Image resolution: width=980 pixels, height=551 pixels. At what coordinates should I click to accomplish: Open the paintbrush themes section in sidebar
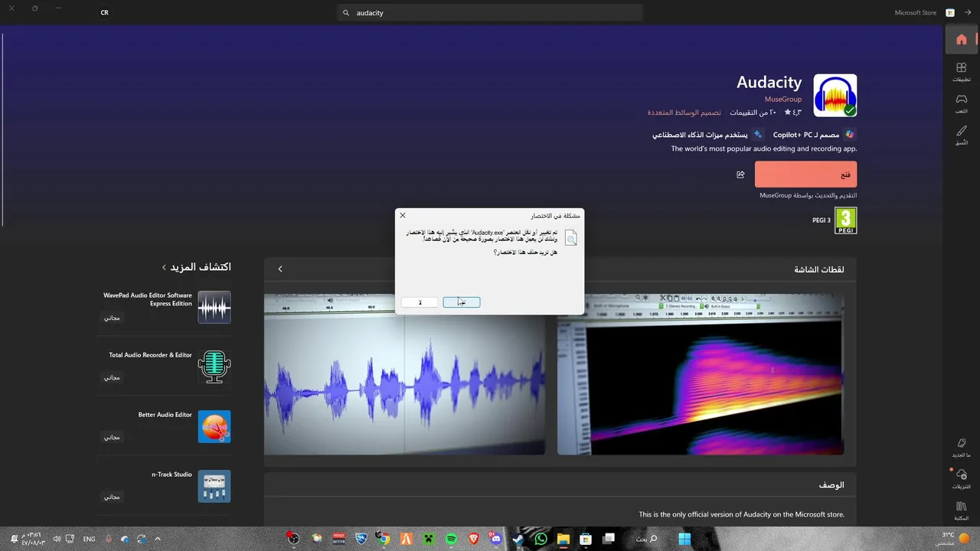[x=962, y=135]
